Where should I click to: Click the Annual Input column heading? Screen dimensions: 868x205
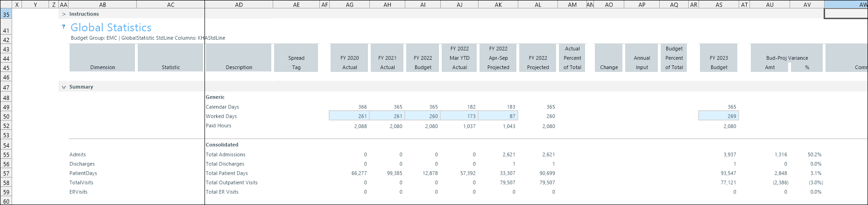pos(642,63)
